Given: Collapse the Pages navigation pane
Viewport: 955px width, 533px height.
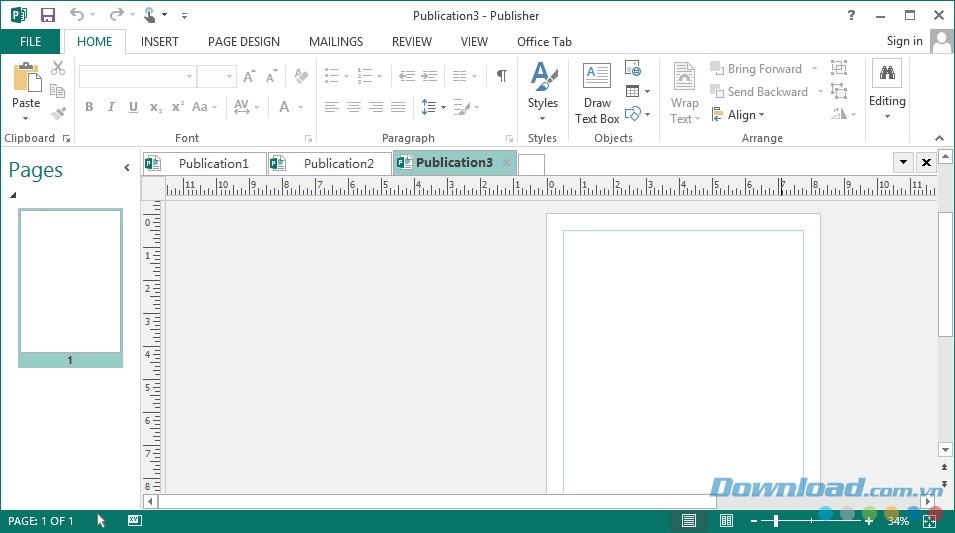Looking at the screenshot, I should click(127, 168).
